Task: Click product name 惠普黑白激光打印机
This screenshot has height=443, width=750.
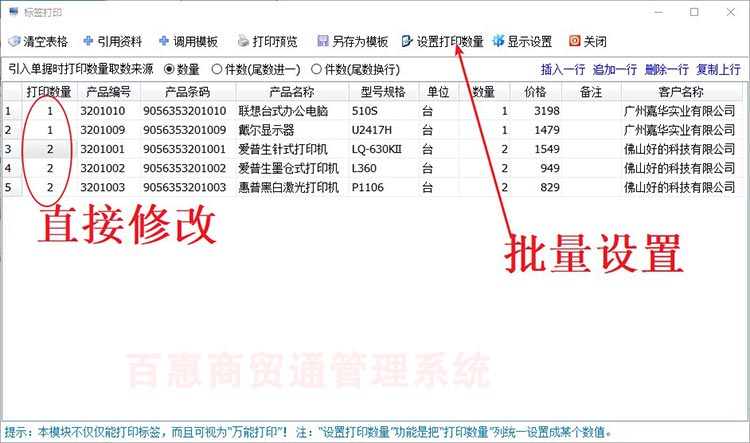Action: [x=292, y=188]
